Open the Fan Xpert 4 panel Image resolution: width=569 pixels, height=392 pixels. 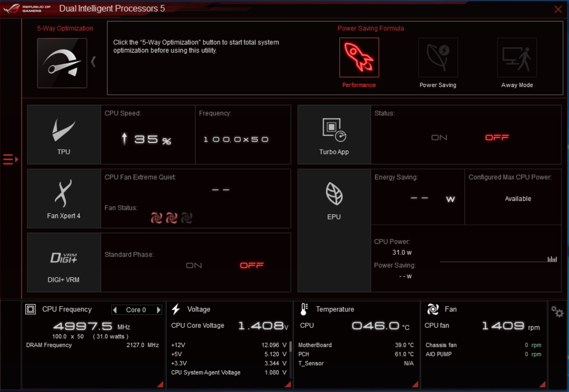click(64, 199)
